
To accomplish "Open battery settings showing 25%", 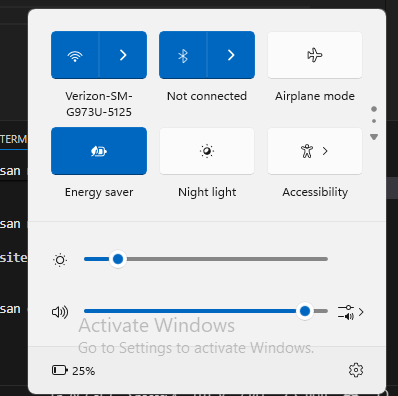I will [x=74, y=371].
